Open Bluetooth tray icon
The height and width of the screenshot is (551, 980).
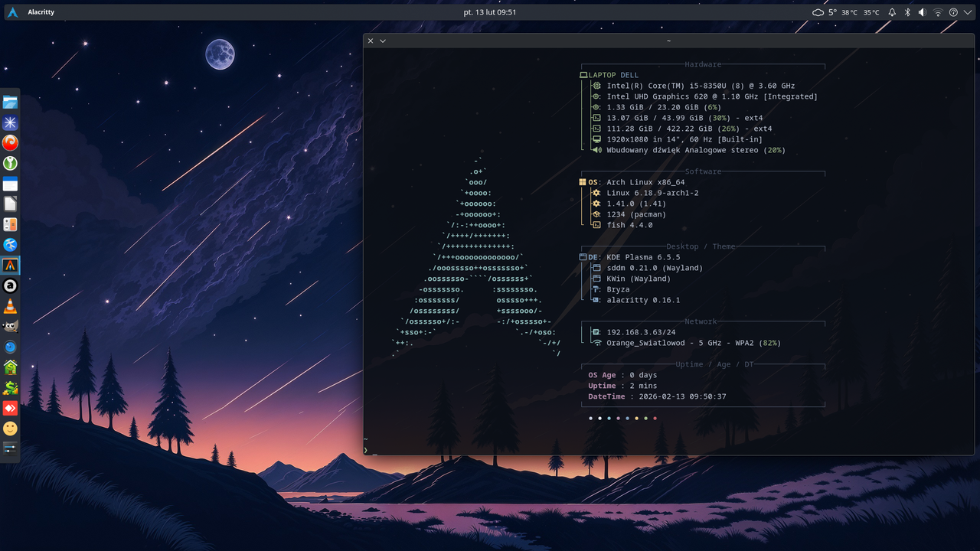click(908, 12)
